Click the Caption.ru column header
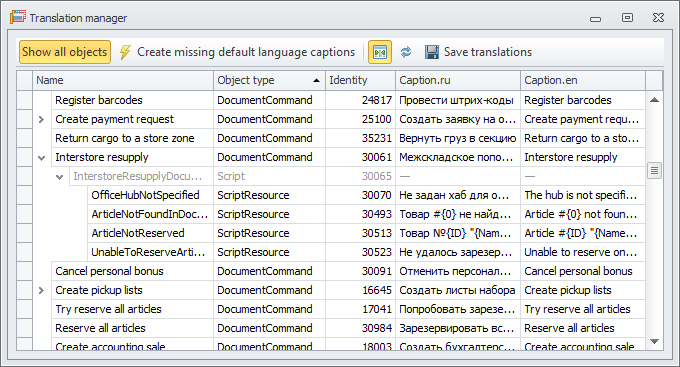This screenshot has height=367, width=680. click(x=458, y=80)
